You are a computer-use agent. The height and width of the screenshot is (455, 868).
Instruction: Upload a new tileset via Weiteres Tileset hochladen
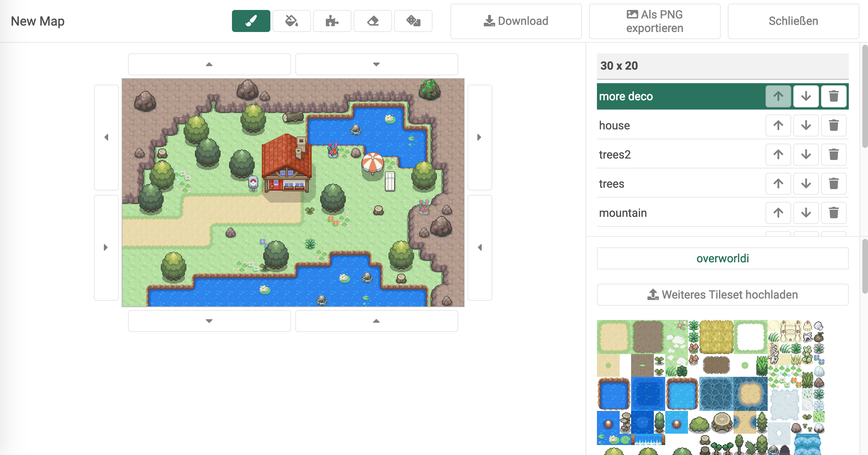[721, 295]
